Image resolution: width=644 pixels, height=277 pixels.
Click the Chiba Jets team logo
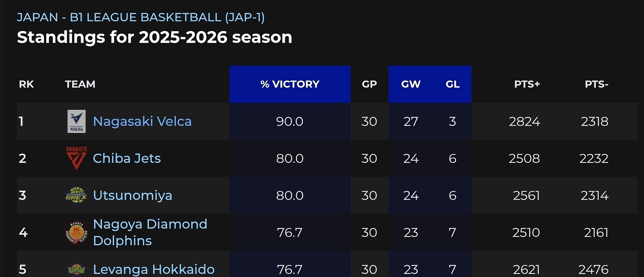point(76,158)
